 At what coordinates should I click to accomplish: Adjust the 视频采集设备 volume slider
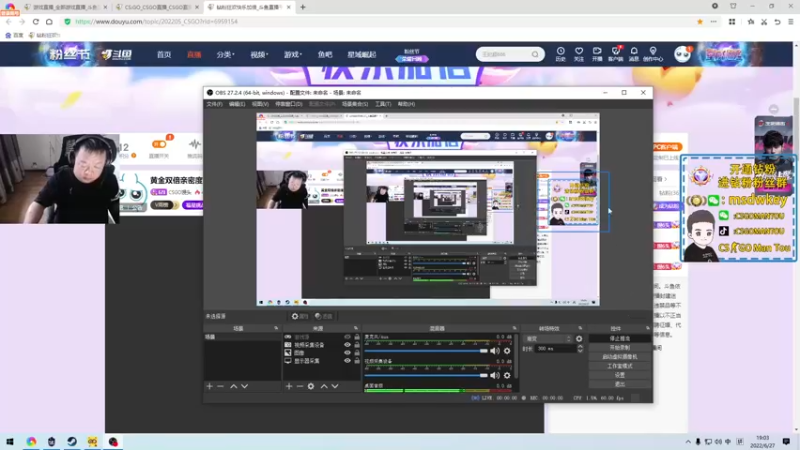426,375
